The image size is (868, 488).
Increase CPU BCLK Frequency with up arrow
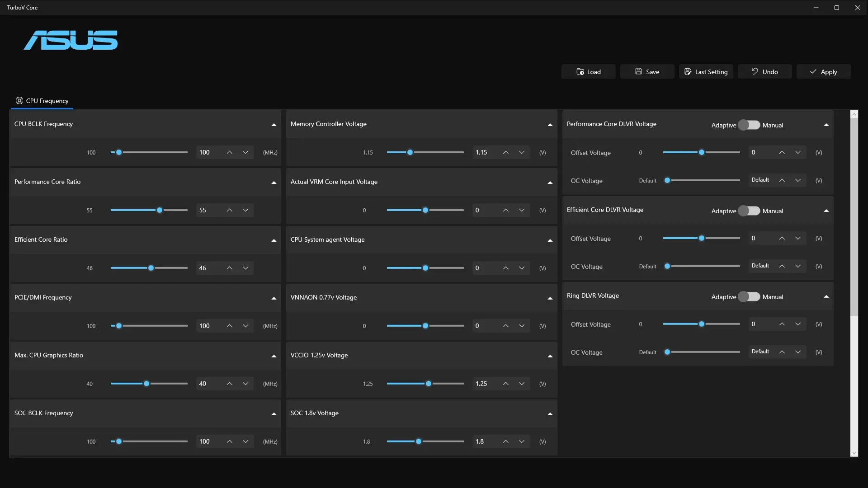[230, 153]
